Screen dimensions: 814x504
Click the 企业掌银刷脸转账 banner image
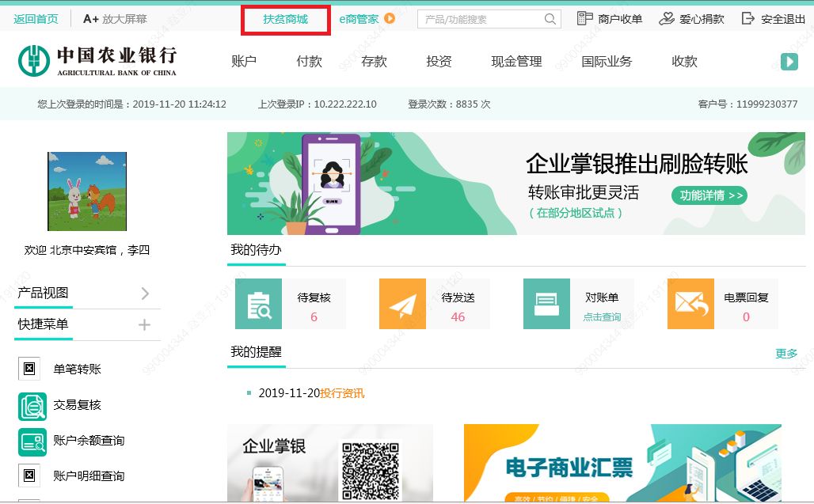[x=516, y=184]
